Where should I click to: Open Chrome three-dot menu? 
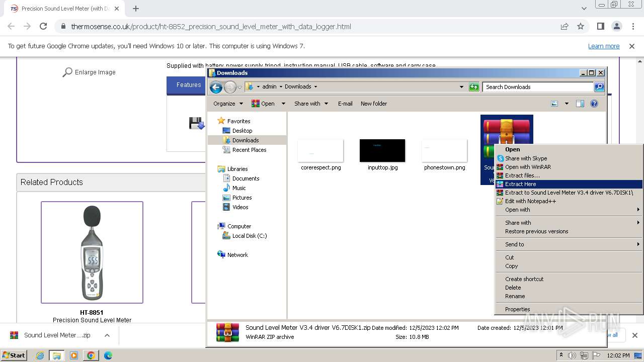(632, 27)
